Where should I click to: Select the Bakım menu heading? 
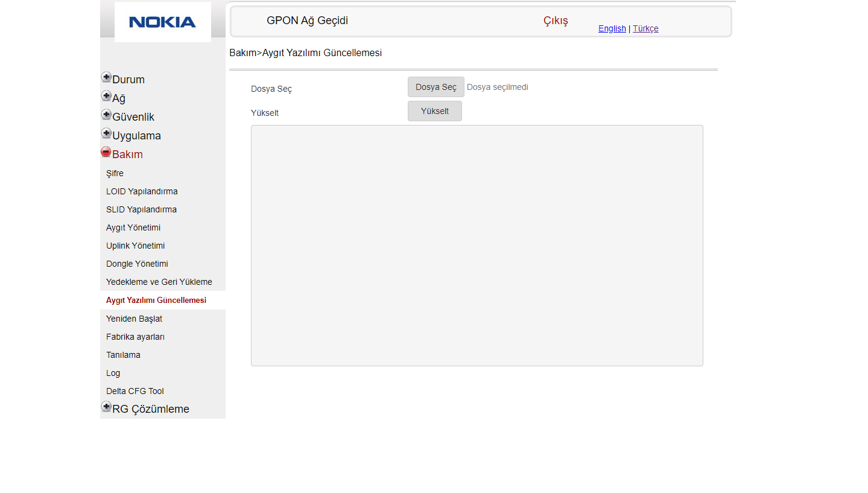click(x=127, y=154)
